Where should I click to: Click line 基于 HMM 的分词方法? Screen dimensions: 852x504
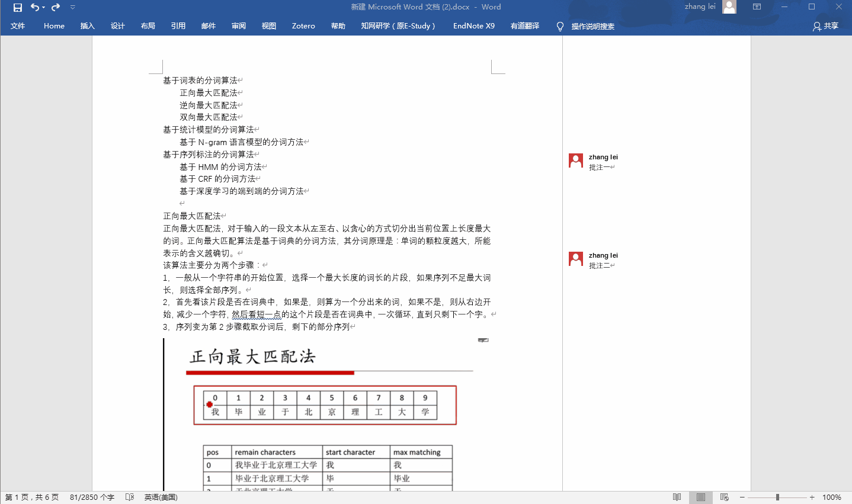220,167
